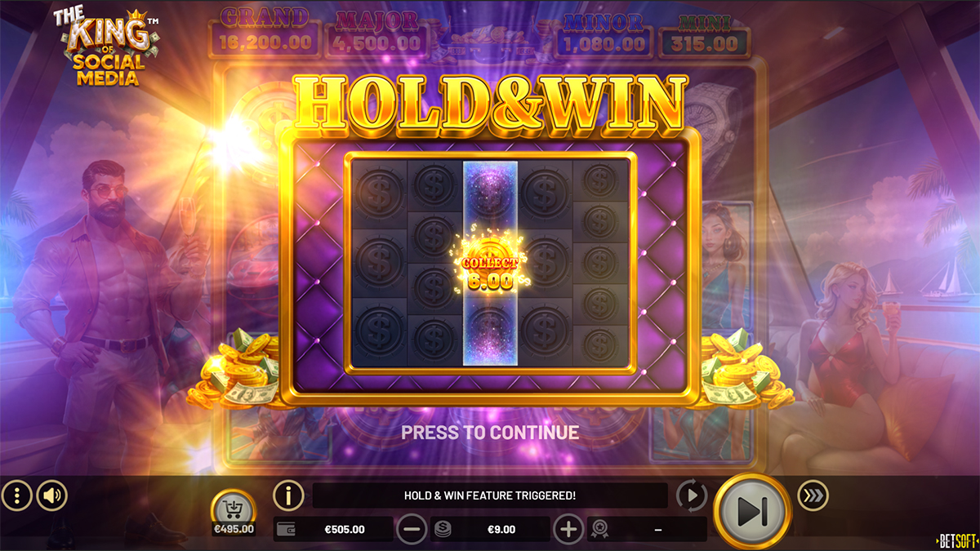This screenshot has width=980, height=551.
Task: Mute the game sound
Action: [x=52, y=495]
